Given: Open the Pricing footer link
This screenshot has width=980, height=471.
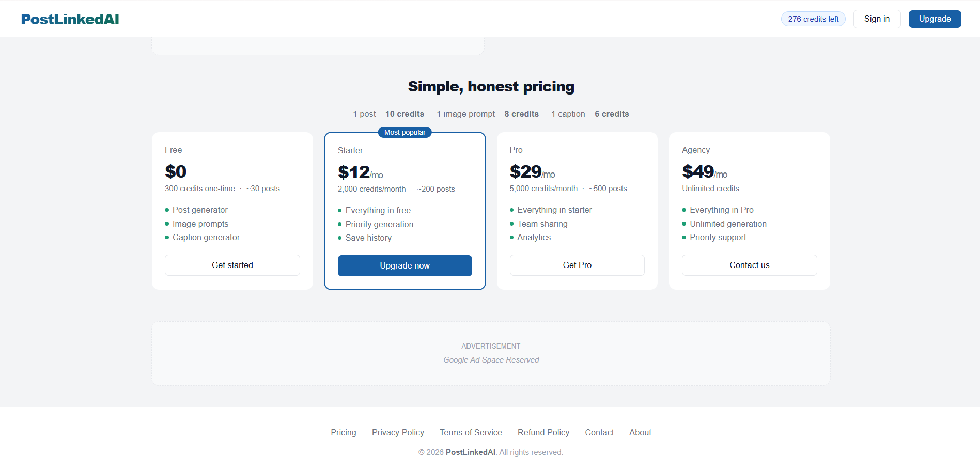Looking at the screenshot, I should tap(344, 432).
